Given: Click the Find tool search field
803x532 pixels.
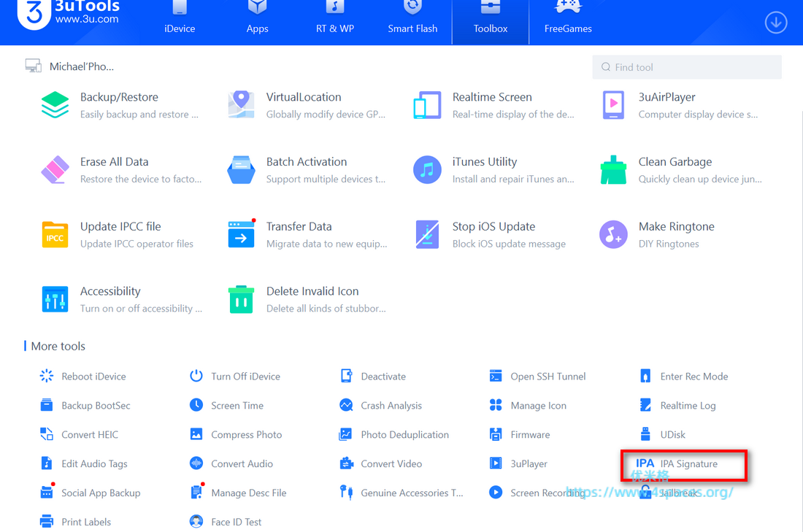Looking at the screenshot, I should coord(686,67).
